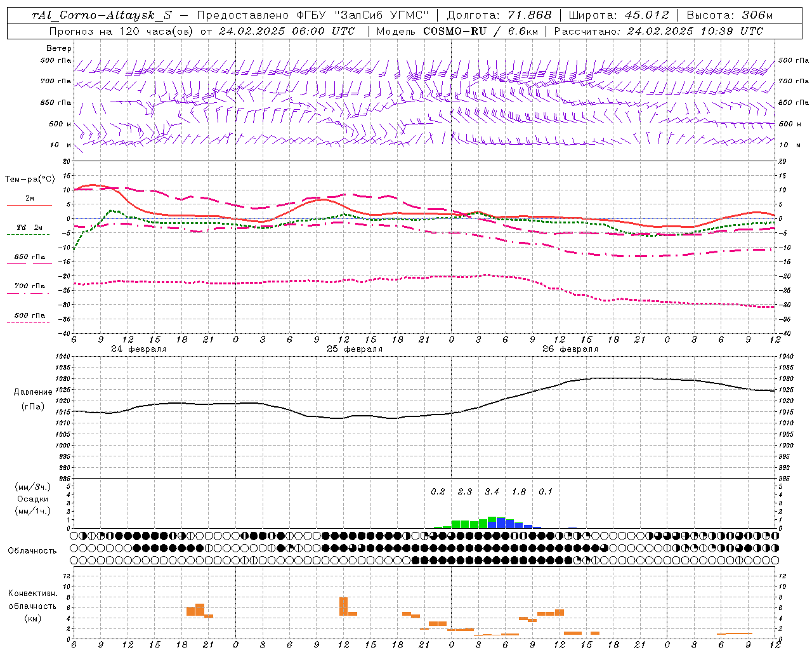
Task: Select the elevation text "Высота: 306м"
Action: click(x=730, y=15)
